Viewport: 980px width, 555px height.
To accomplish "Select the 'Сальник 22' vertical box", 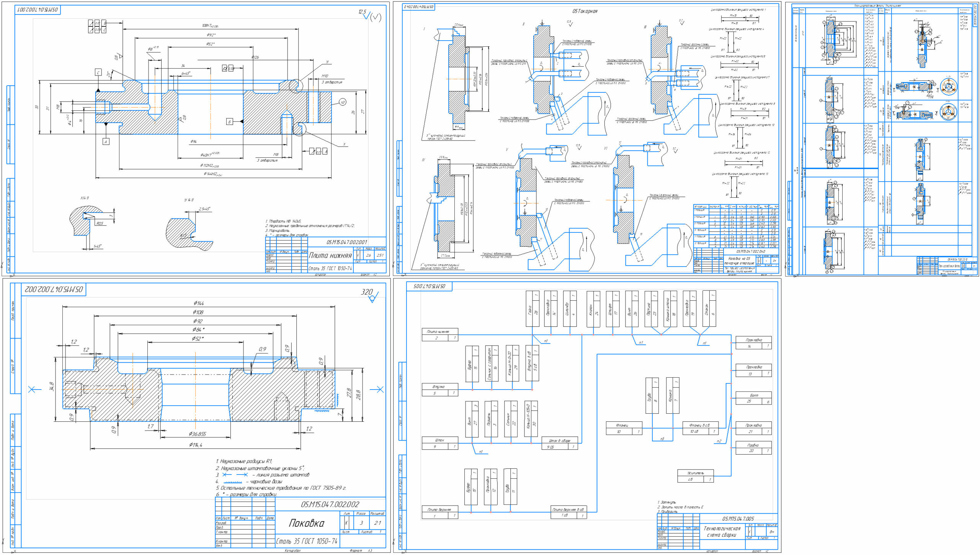I will point(511,419).
